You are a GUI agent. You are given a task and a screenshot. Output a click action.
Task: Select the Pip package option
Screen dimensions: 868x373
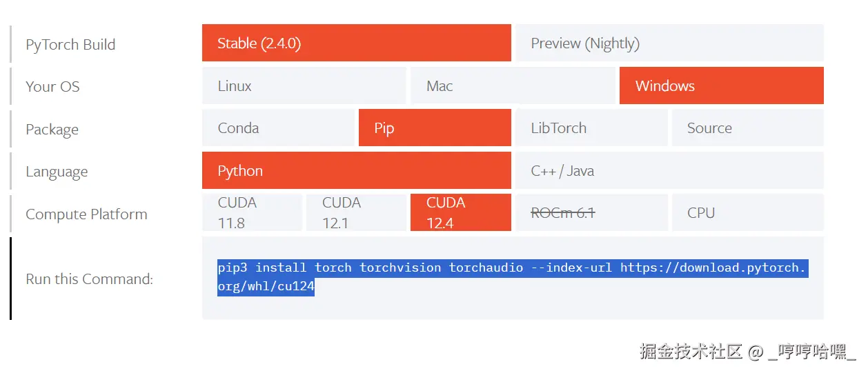click(435, 128)
